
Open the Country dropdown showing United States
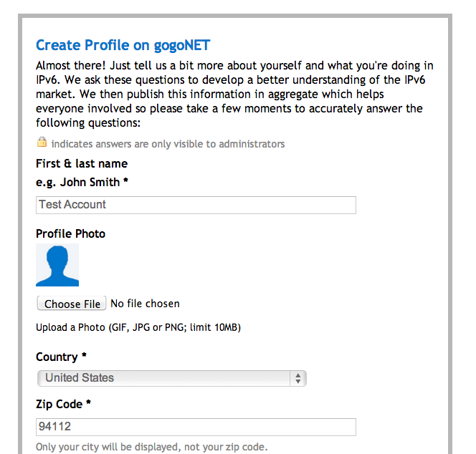click(171, 378)
